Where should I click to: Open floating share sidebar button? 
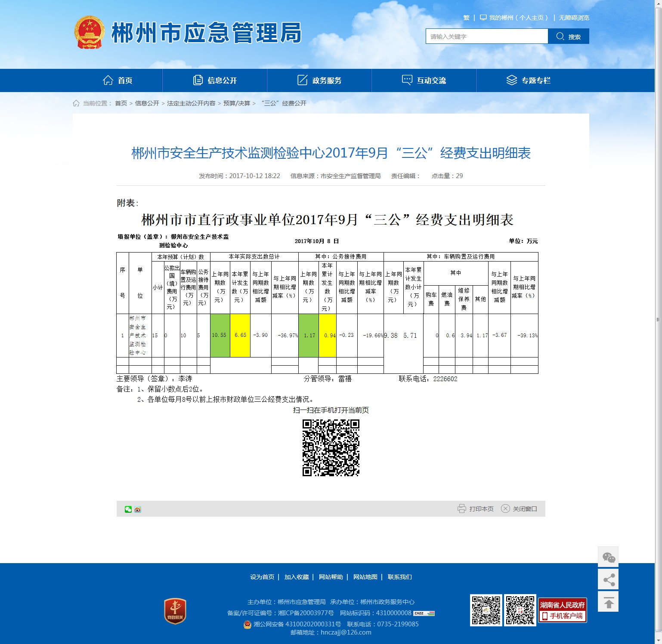click(608, 579)
